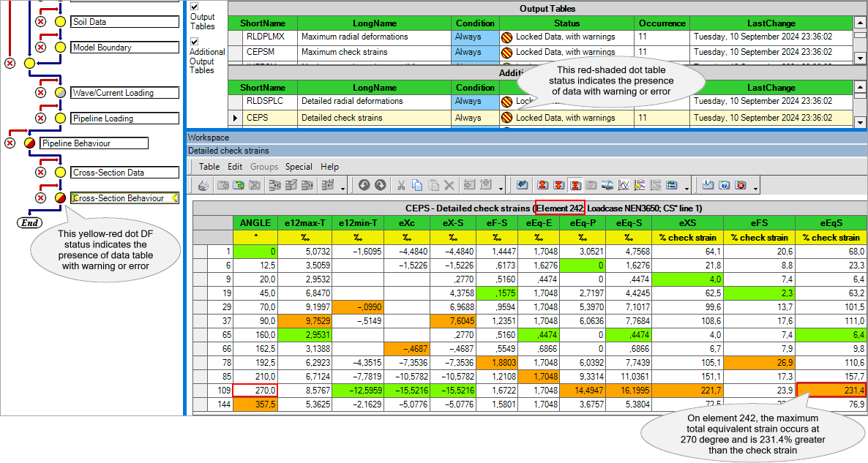
Task: Uncheck the Additional Output Tables checkbox
Action: coord(195,42)
